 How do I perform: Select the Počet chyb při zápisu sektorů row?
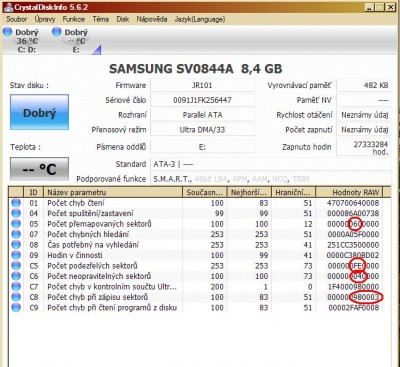coord(97,297)
